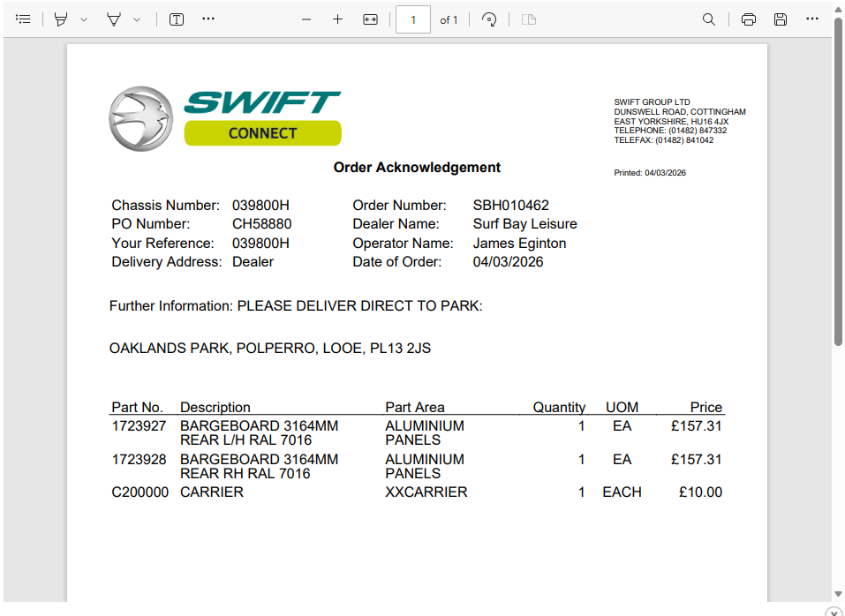Select dealer name 'Surf Bay Leisure'

click(524, 224)
